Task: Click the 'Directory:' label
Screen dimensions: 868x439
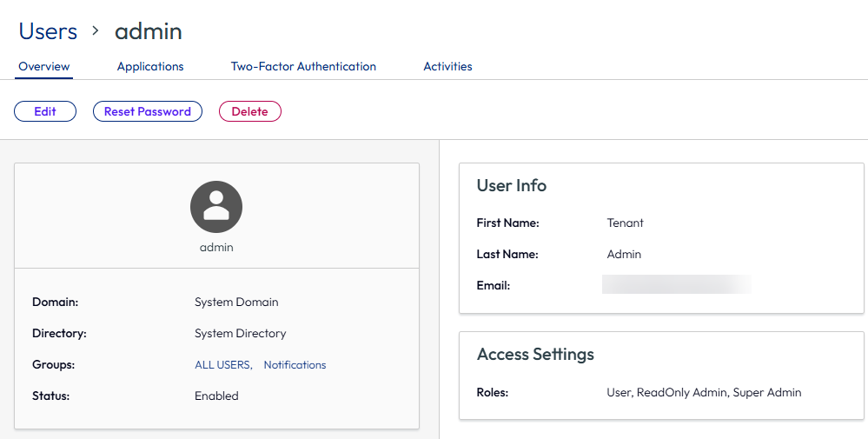Action: coord(59,333)
